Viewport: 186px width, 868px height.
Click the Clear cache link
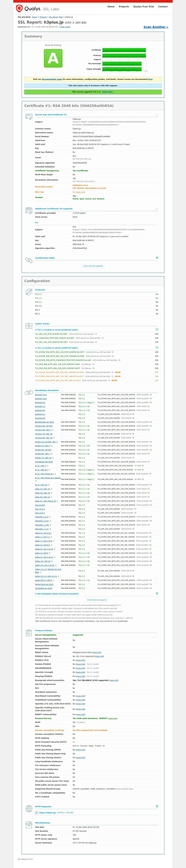65,27
